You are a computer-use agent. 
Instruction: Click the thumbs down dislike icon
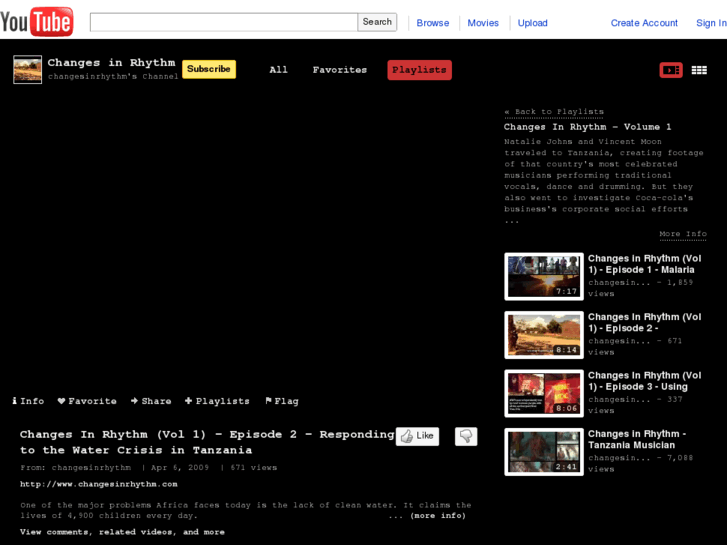pyautogui.click(x=465, y=436)
